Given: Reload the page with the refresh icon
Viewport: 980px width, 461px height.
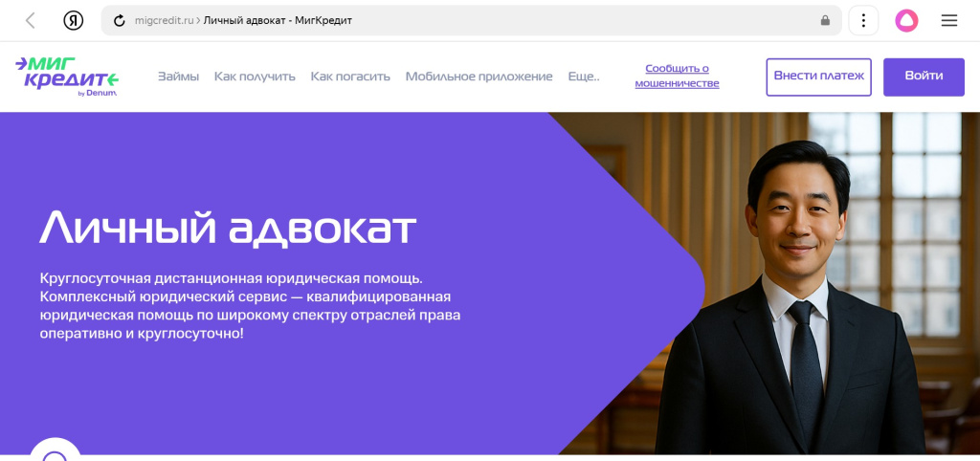Looking at the screenshot, I should click(x=120, y=21).
